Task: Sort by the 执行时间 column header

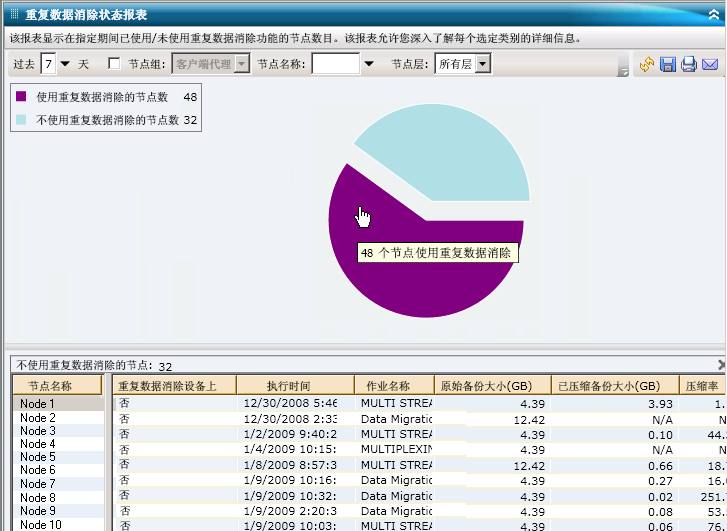Action: coord(294,385)
